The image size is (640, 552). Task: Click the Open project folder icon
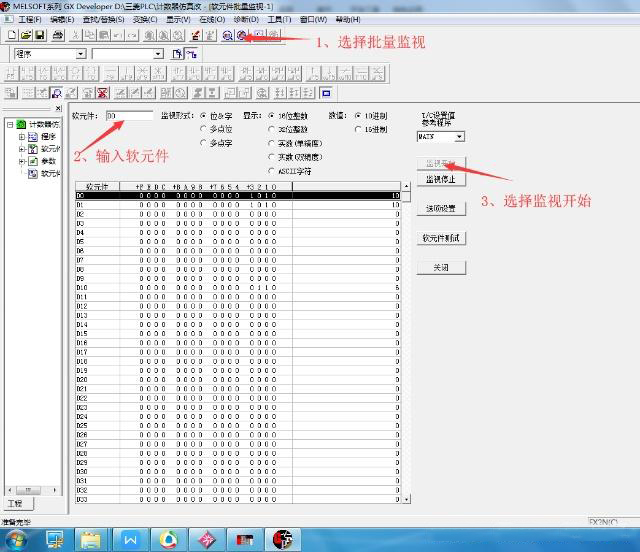click(x=25, y=35)
